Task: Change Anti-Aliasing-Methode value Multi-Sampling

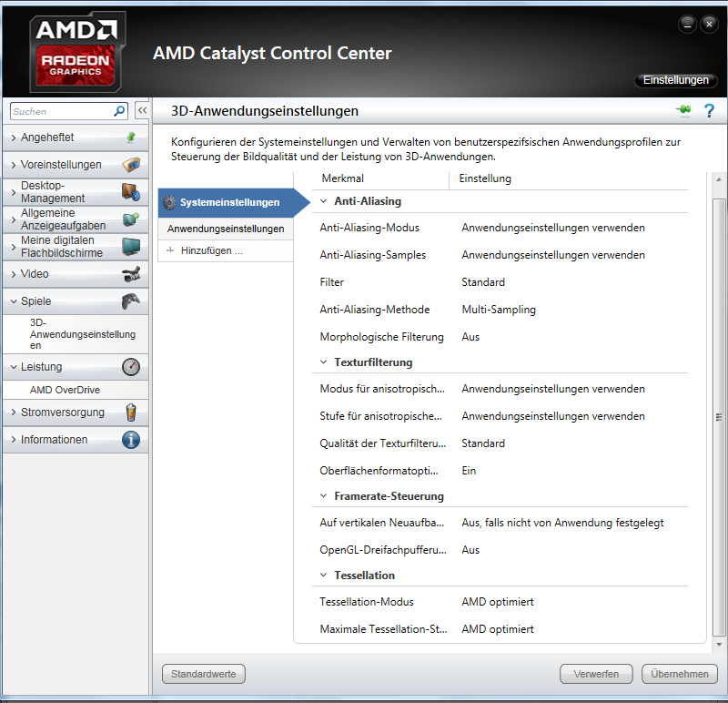Action: (x=499, y=310)
